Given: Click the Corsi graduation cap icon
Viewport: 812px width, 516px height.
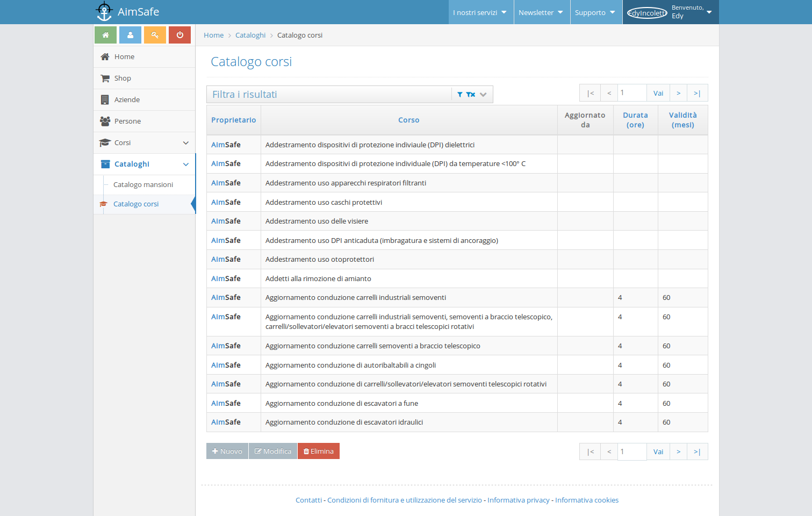Looking at the screenshot, I should (105, 143).
